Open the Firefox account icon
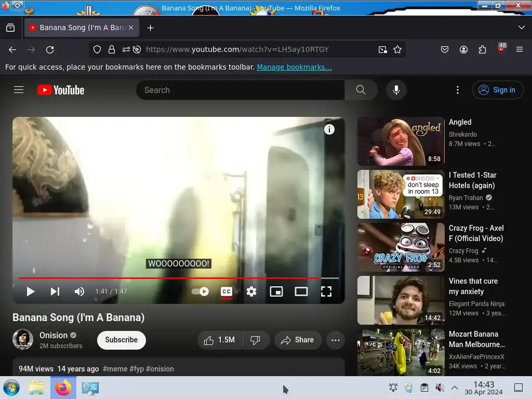Screen dimensions: 532x399 tap(463, 49)
